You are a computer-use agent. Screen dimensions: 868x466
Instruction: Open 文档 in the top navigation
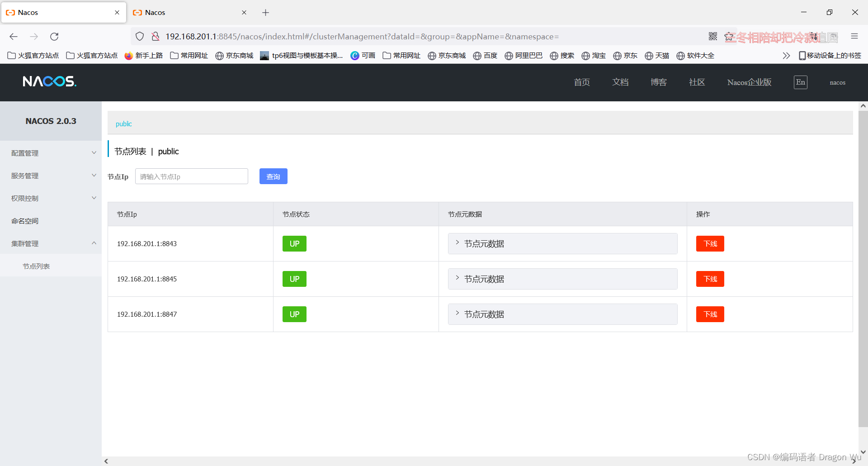[x=620, y=82]
